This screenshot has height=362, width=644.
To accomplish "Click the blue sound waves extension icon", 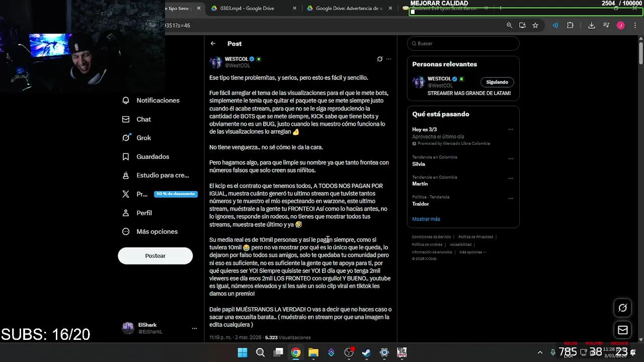I will point(555,25).
